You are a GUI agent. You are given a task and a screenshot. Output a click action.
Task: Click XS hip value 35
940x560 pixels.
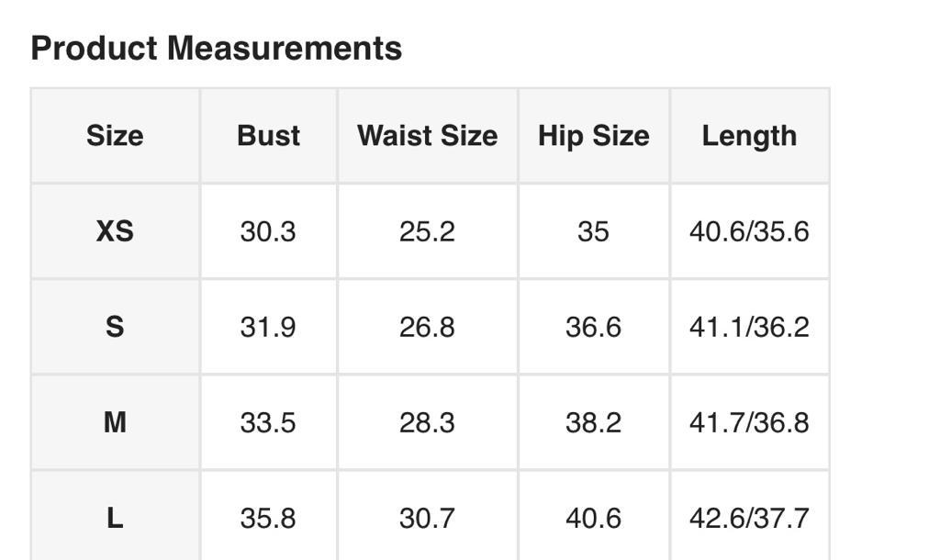(x=593, y=231)
